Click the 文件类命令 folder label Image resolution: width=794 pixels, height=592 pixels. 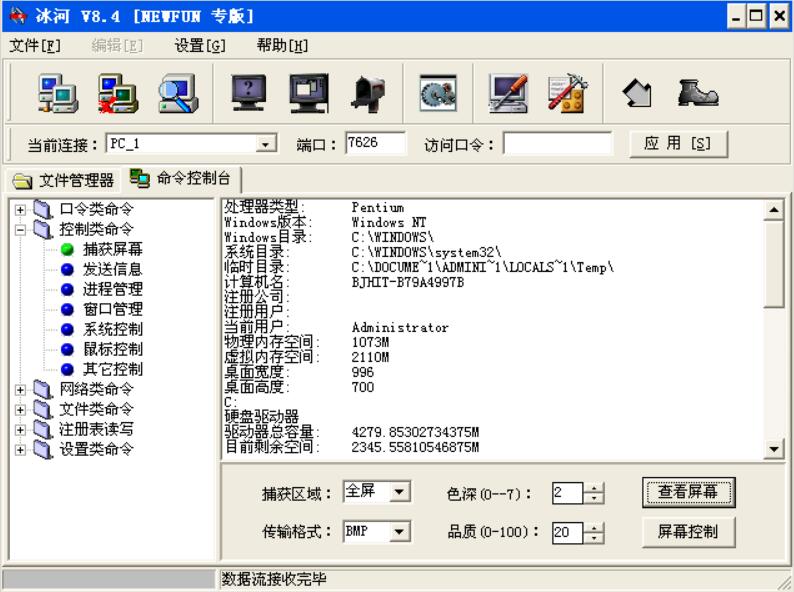point(96,409)
